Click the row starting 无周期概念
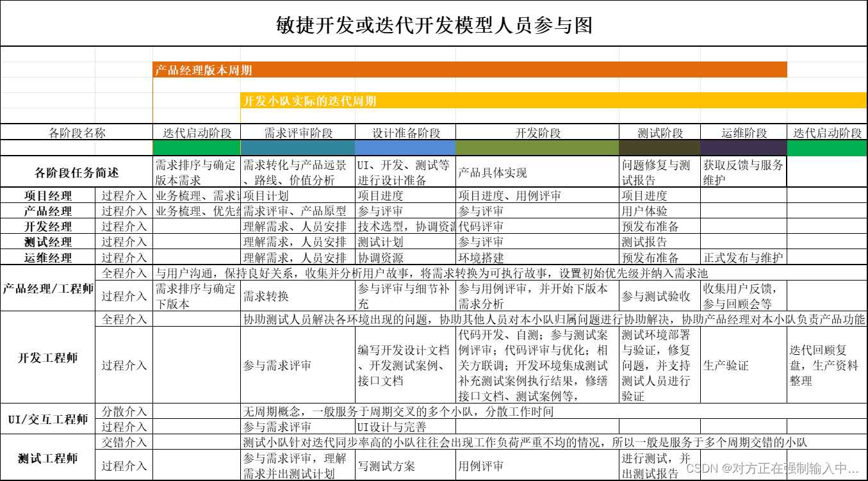This screenshot has width=868, height=481. [x=554, y=411]
